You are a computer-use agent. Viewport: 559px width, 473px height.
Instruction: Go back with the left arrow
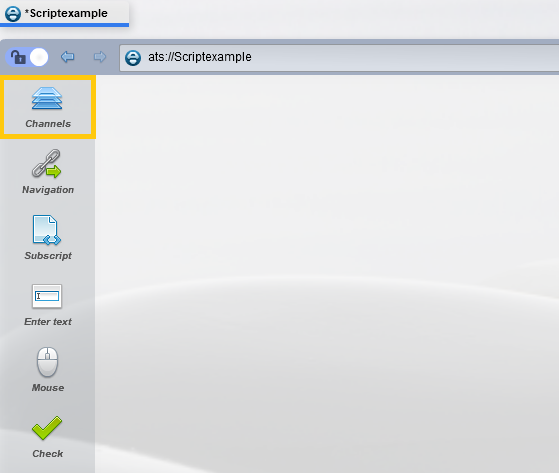click(67, 57)
